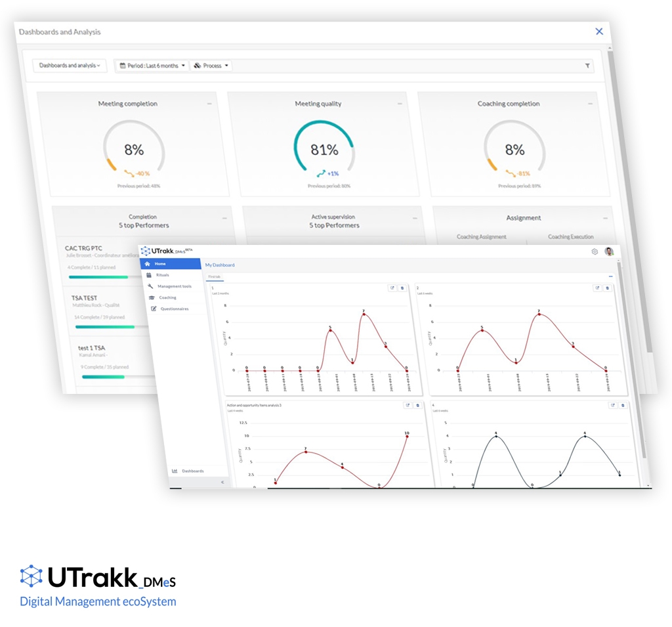
Task: Delete chart 1 using its trash icon
Action: (x=402, y=288)
